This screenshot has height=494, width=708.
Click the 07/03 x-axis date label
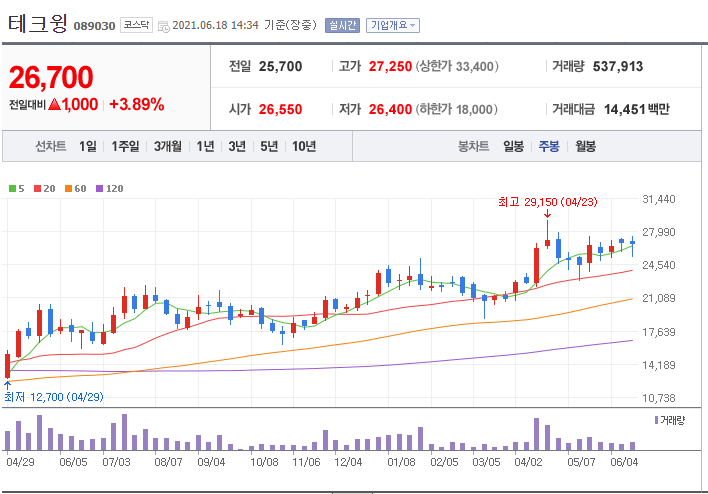point(116,462)
